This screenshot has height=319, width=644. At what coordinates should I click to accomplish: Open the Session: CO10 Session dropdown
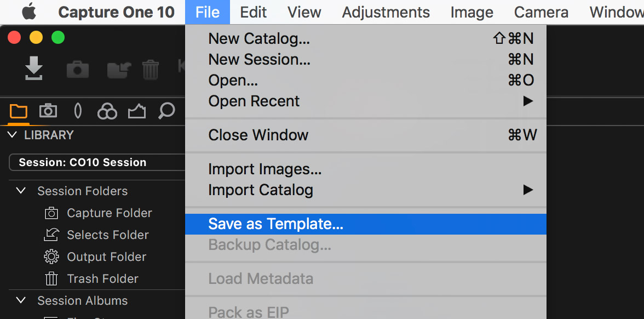[97, 162]
